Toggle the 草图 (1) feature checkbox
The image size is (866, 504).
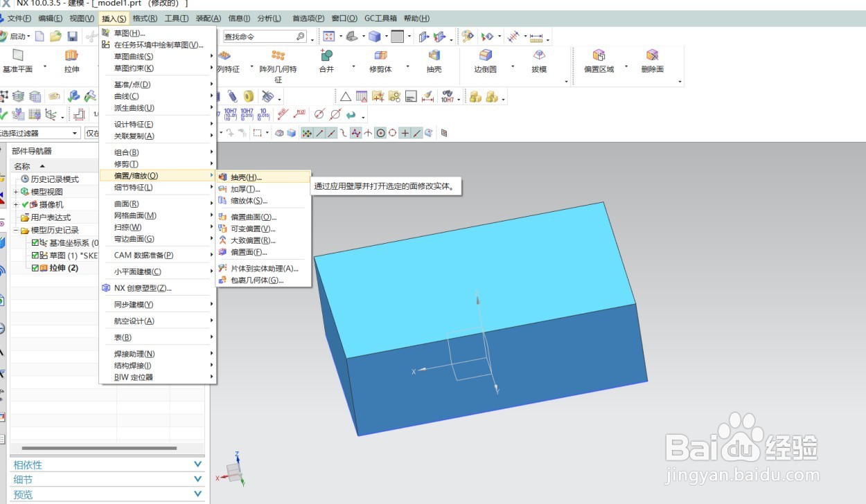(36, 255)
